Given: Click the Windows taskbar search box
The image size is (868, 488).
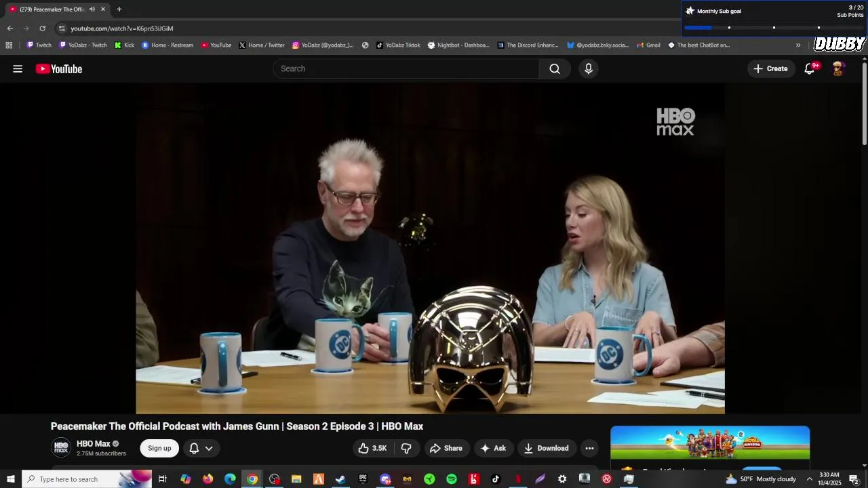Looking at the screenshot, I should coord(87,479).
